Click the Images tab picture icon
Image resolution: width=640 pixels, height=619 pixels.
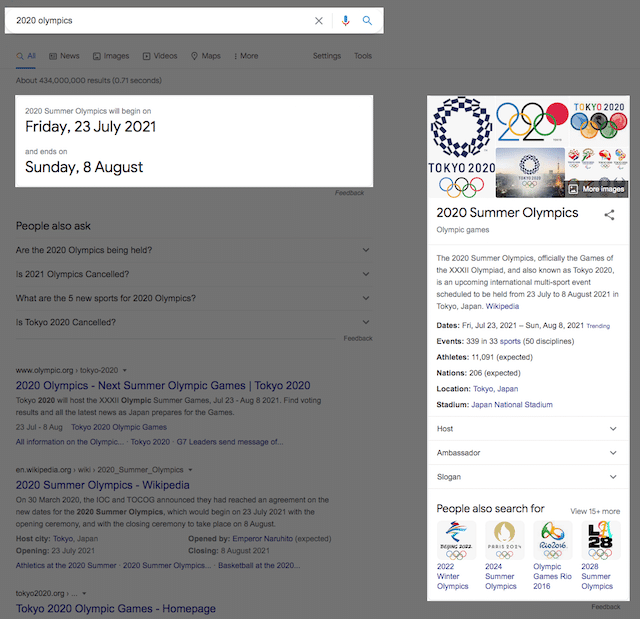pos(97,56)
